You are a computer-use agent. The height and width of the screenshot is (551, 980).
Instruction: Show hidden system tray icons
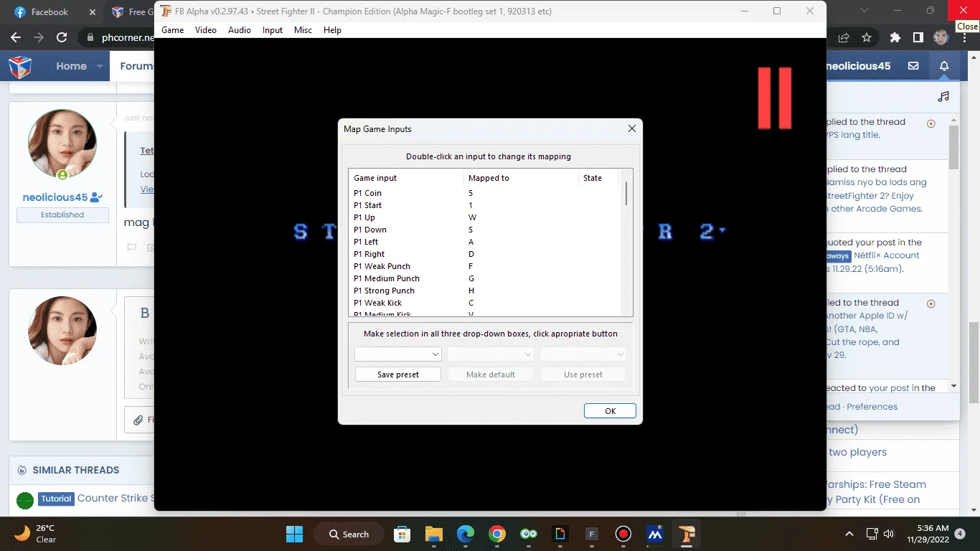click(x=849, y=534)
